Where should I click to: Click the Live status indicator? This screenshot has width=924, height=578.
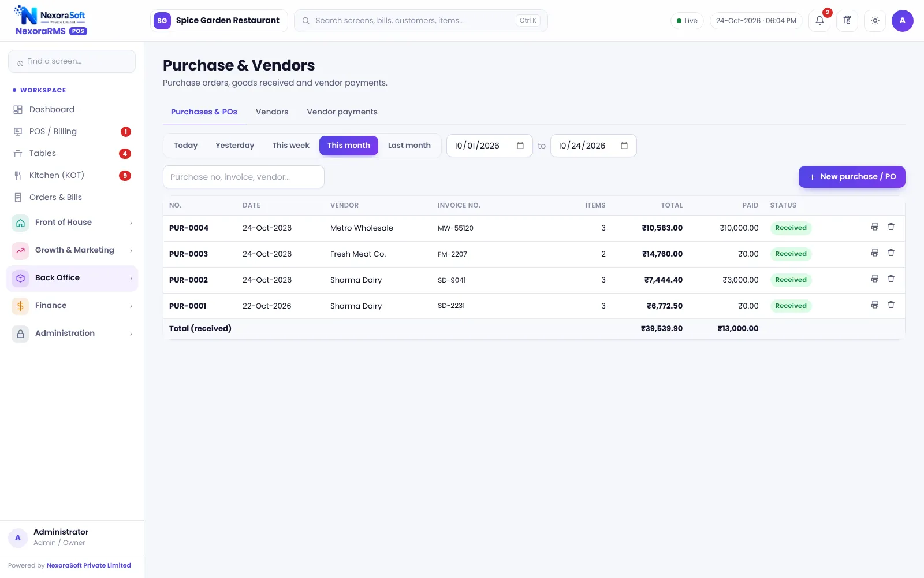point(687,21)
